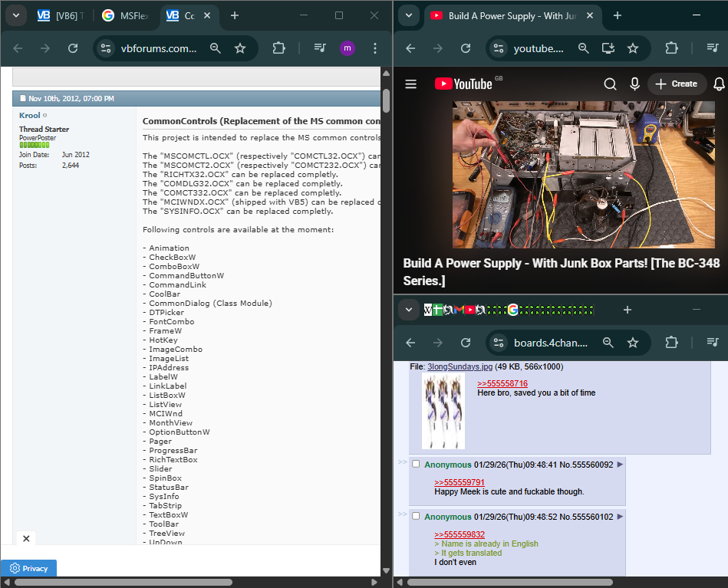
Task: Open the Privacy settings button
Action: (29, 568)
